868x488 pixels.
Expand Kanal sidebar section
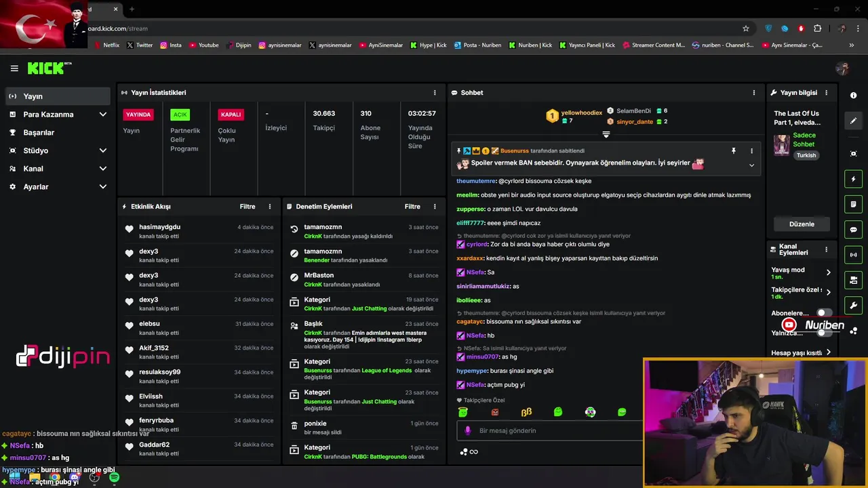coord(103,169)
